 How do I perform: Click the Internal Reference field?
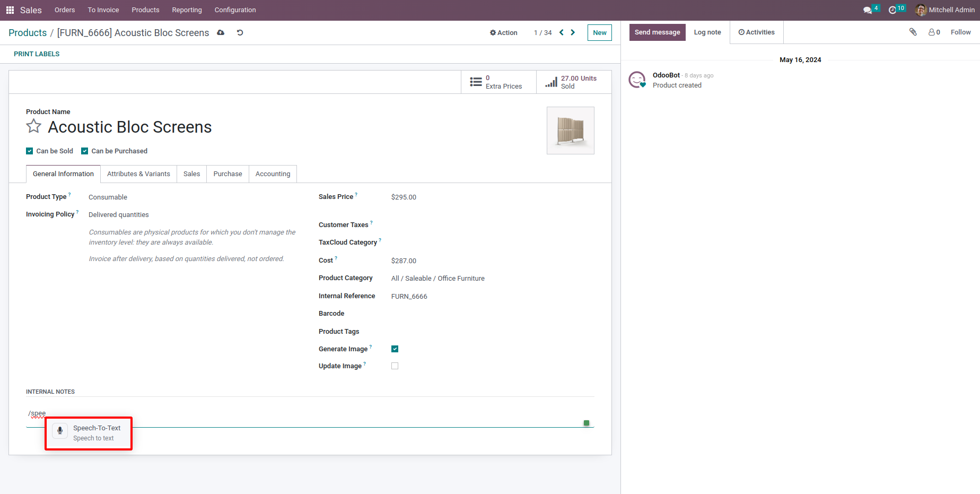[x=493, y=296]
